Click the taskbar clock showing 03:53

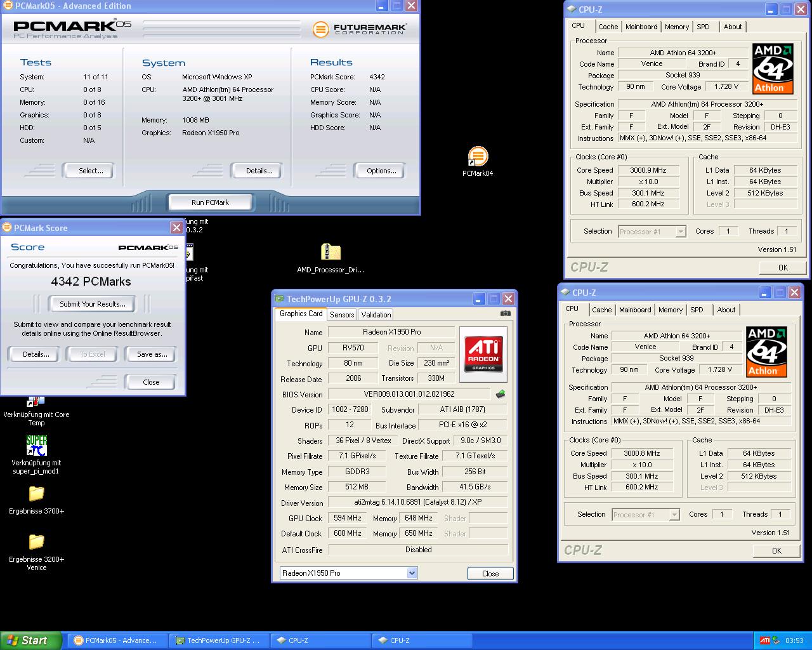tap(794, 640)
